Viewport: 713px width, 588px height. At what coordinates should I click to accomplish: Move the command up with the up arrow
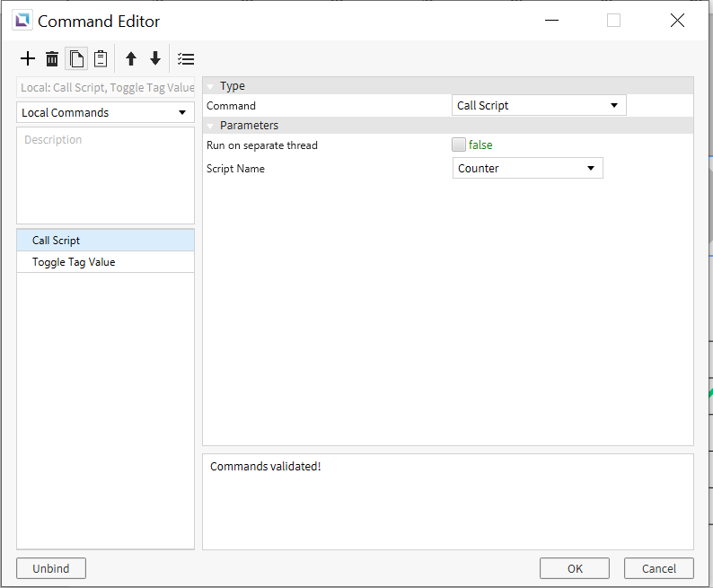(131, 58)
